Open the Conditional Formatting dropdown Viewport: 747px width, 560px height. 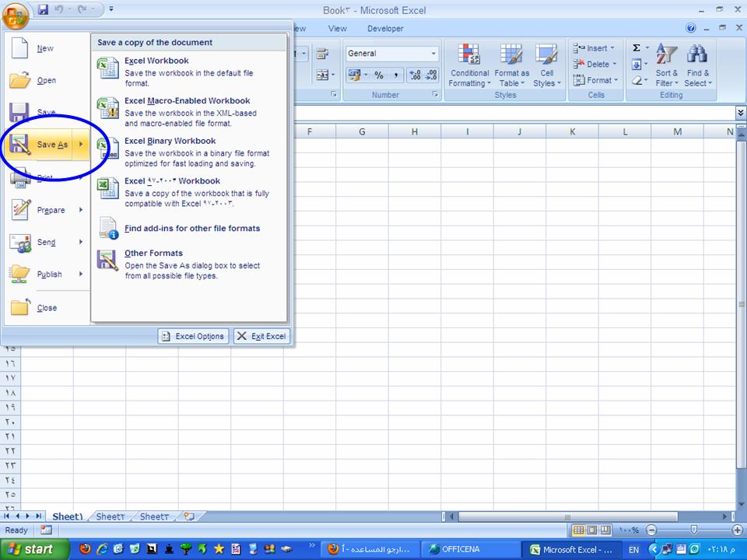469,65
